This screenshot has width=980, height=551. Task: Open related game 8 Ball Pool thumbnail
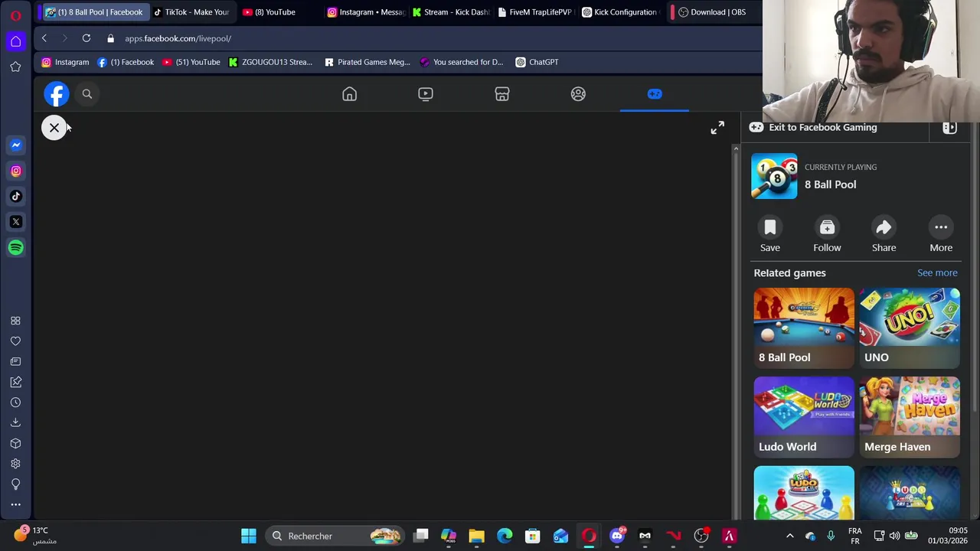point(804,328)
